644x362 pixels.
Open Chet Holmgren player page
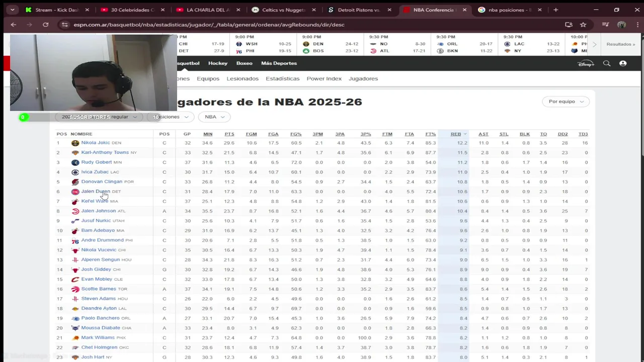pyautogui.click(x=99, y=347)
